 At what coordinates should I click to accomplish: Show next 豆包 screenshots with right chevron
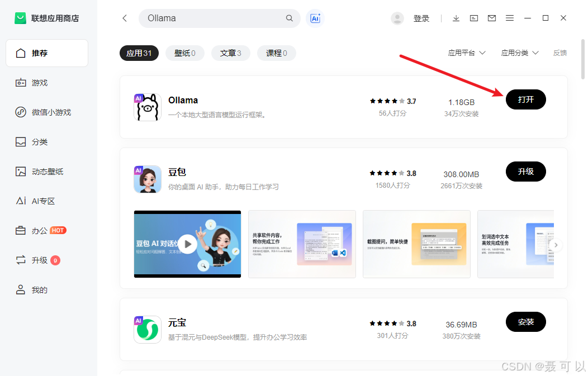(556, 245)
